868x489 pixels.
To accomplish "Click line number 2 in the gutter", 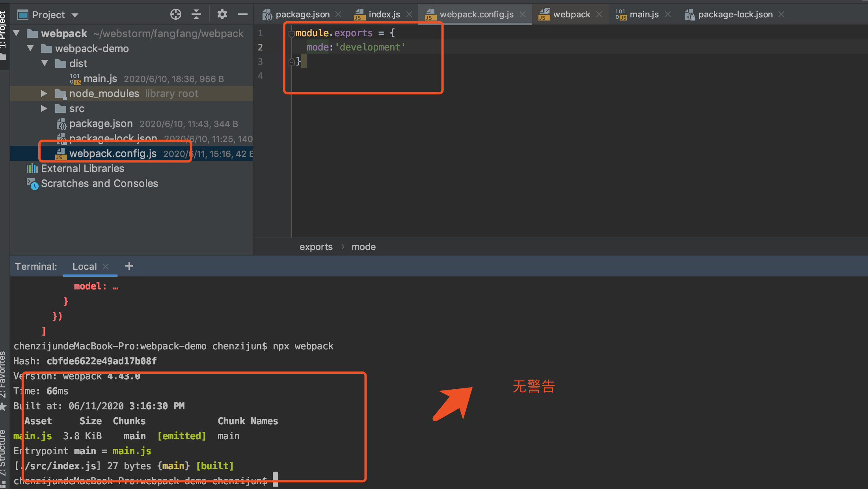I will [260, 47].
